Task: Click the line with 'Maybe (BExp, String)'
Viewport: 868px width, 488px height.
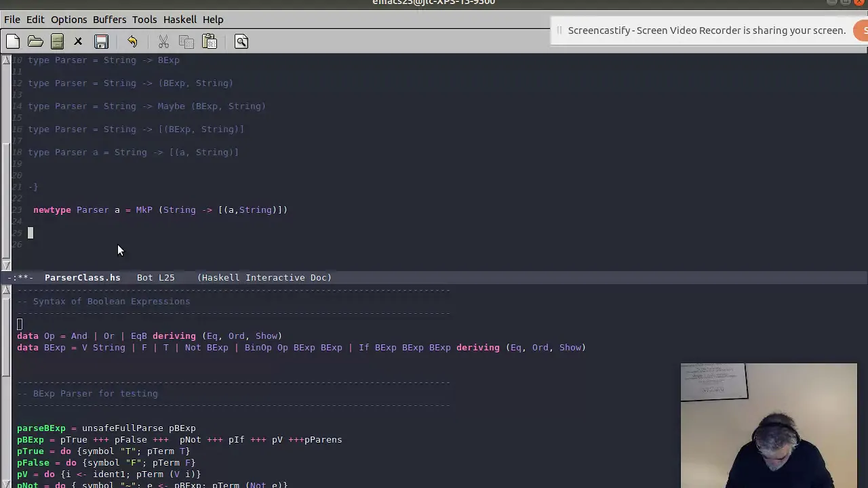Action: point(147,106)
